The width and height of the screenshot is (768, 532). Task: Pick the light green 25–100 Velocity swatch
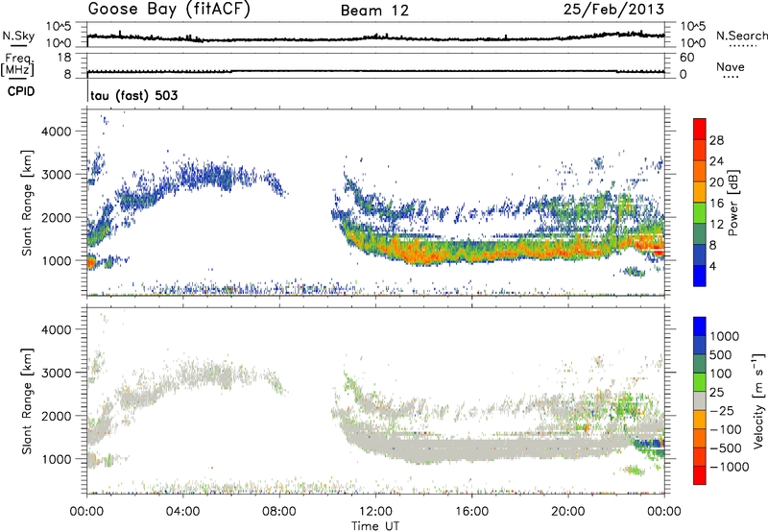pos(700,382)
